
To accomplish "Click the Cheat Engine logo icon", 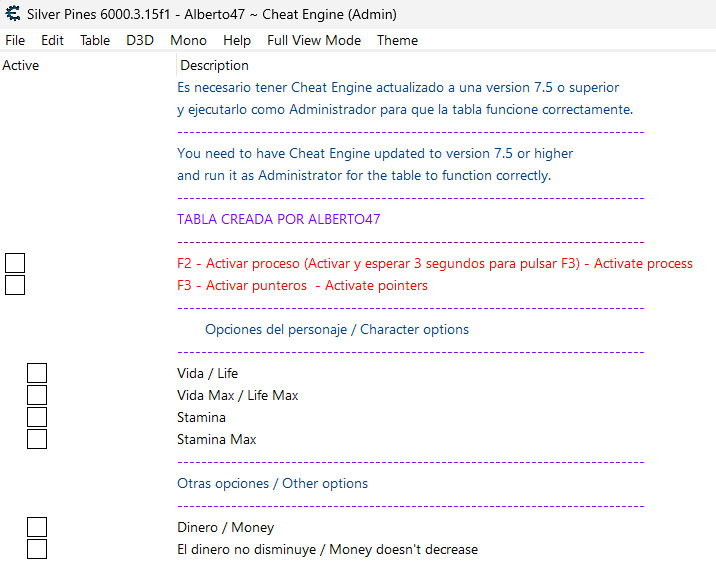I will [x=13, y=14].
